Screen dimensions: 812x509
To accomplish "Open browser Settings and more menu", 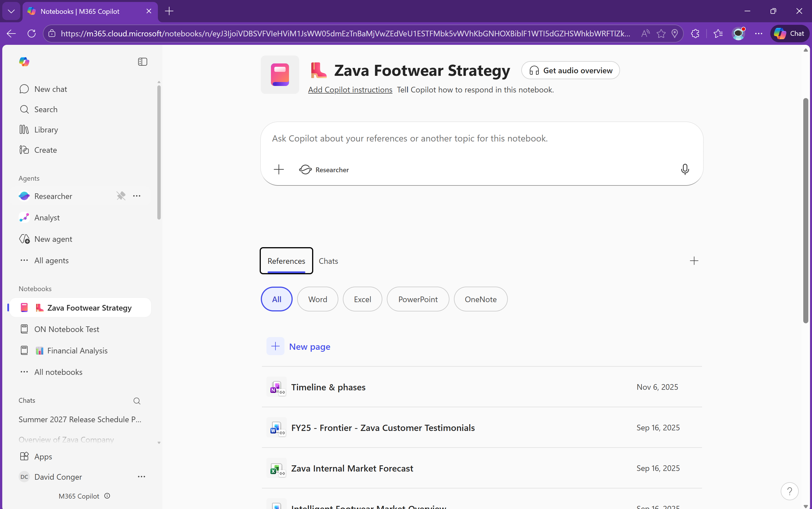I will (758, 33).
